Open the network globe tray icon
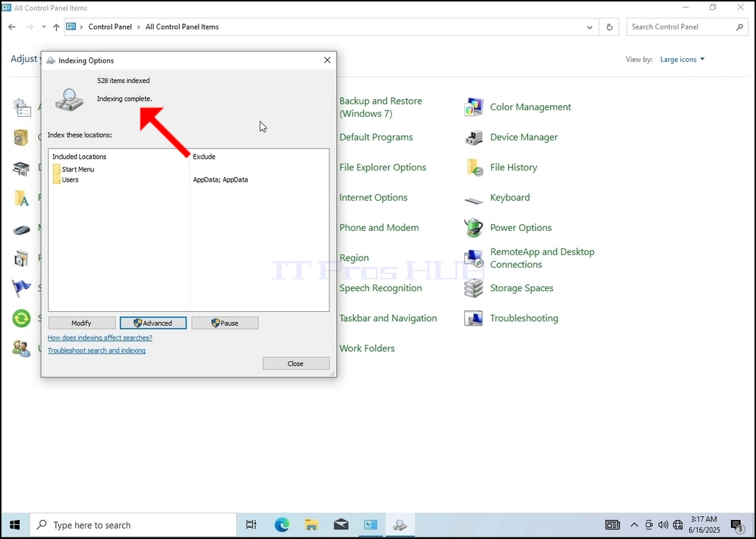 click(x=678, y=525)
